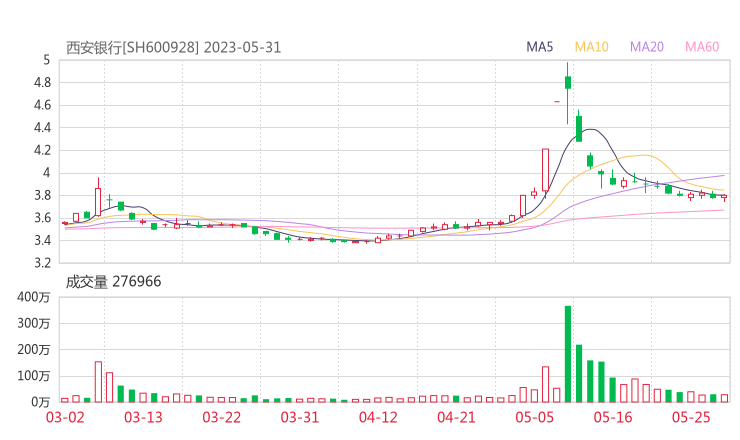This screenshot has height=440, width=740.
Task: Click the 100万 volume axis label
Action: point(33,376)
